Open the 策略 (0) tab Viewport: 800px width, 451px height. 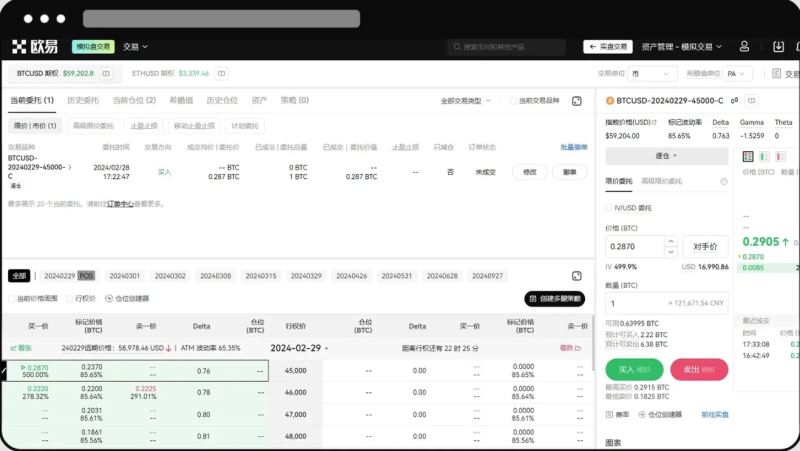tap(294, 101)
